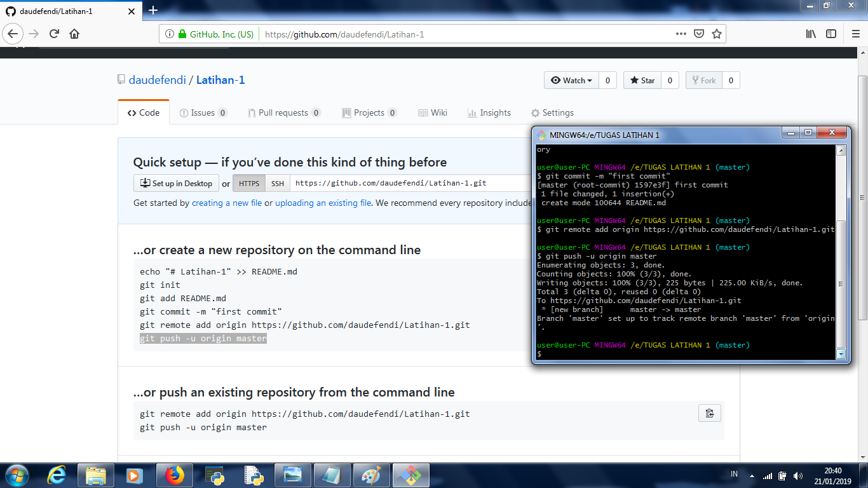This screenshot has width=868, height=488.
Task: Select the SSH clone protocol
Action: click(278, 184)
